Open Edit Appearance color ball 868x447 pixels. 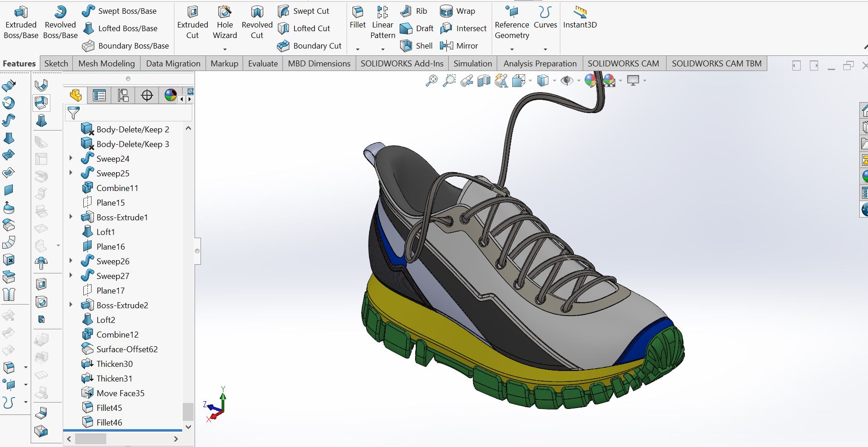591,81
